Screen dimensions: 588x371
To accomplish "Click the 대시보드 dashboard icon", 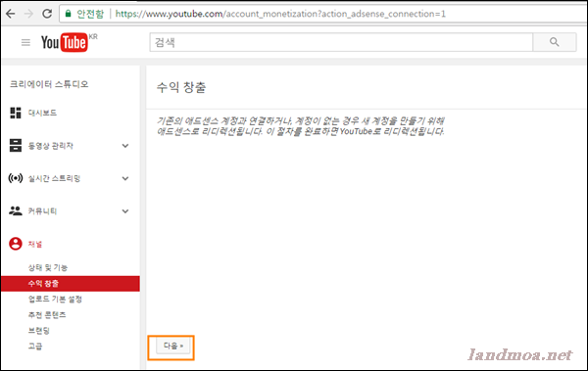I will 16,113.
